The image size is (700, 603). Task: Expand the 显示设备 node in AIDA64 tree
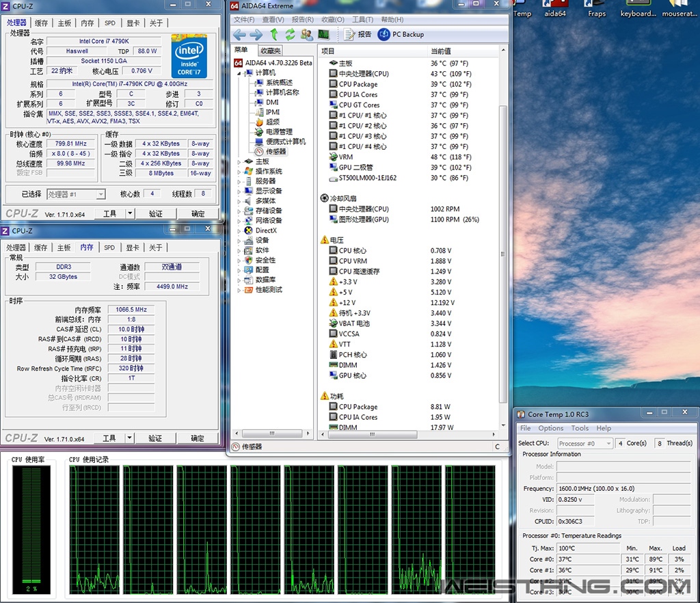tap(239, 191)
